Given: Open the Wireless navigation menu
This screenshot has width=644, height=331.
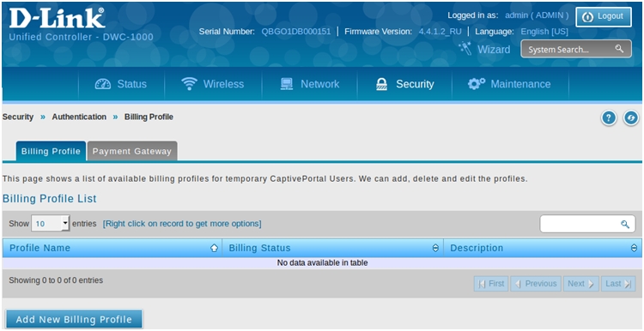Looking at the screenshot, I should click(x=213, y=84).
